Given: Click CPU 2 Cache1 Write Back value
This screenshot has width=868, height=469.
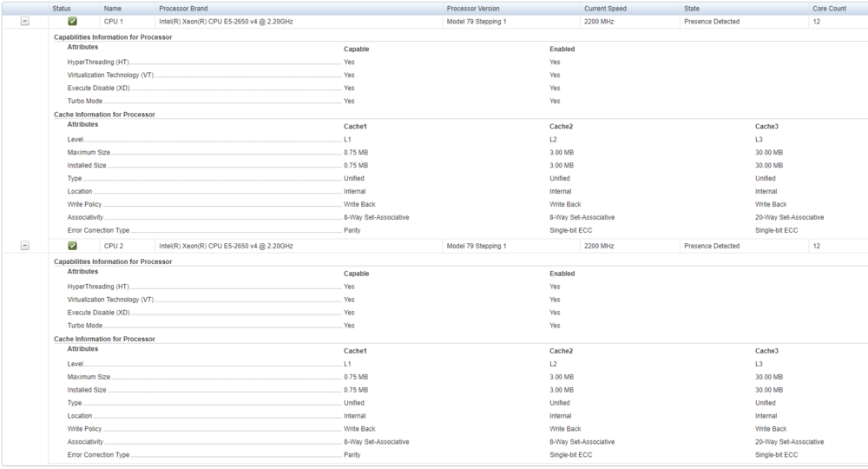Looking at the screenshot, I should coord(359,428).
